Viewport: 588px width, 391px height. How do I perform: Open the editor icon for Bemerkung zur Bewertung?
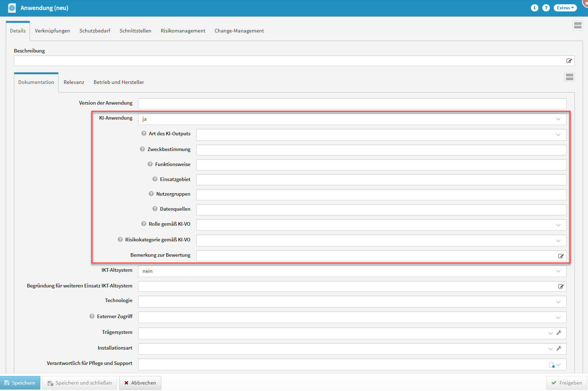[561, 256]
